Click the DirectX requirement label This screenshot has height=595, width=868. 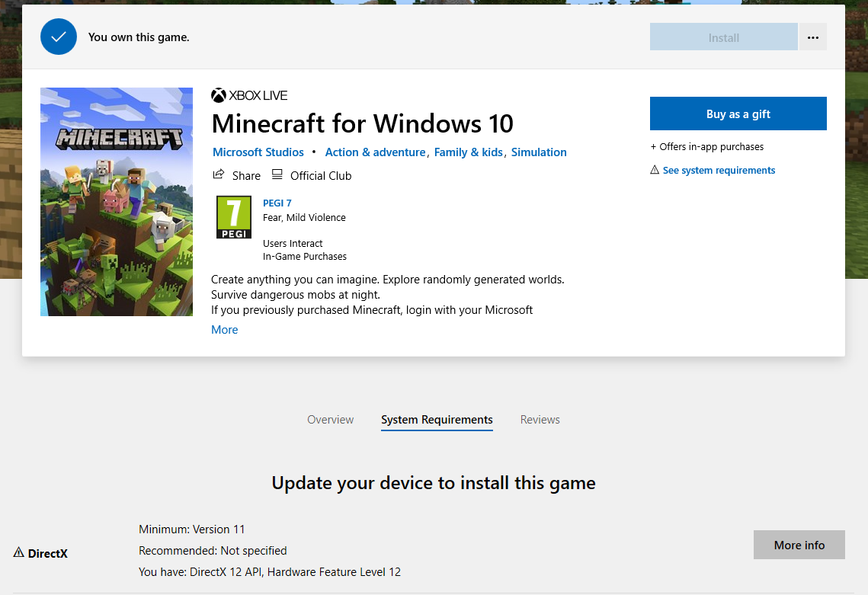click(47, 554)
